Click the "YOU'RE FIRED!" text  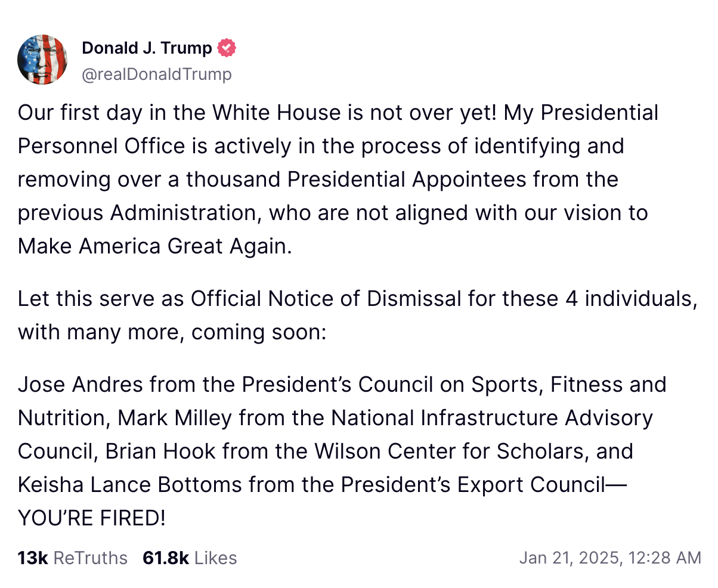(x=91, y=518)
